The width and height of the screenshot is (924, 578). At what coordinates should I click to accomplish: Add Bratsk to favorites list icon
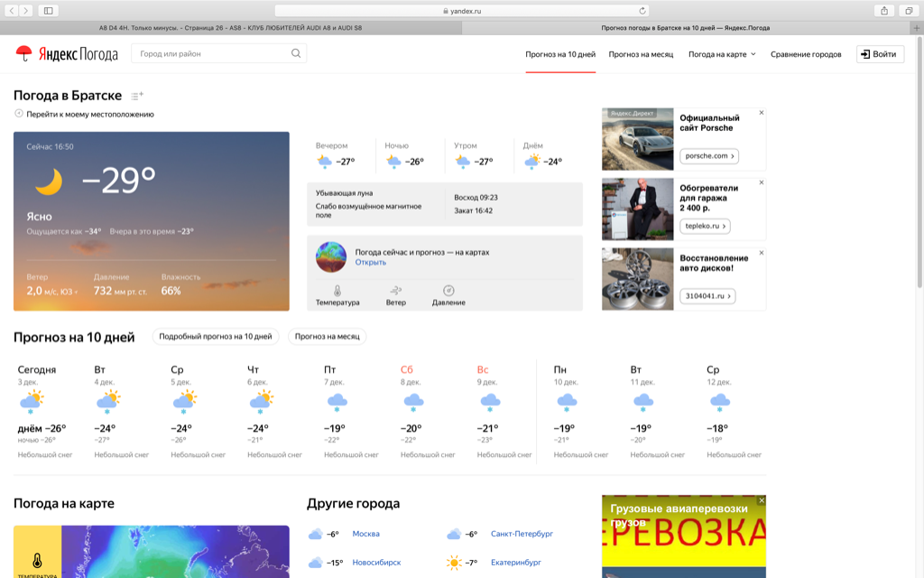(x=137, y=96)
